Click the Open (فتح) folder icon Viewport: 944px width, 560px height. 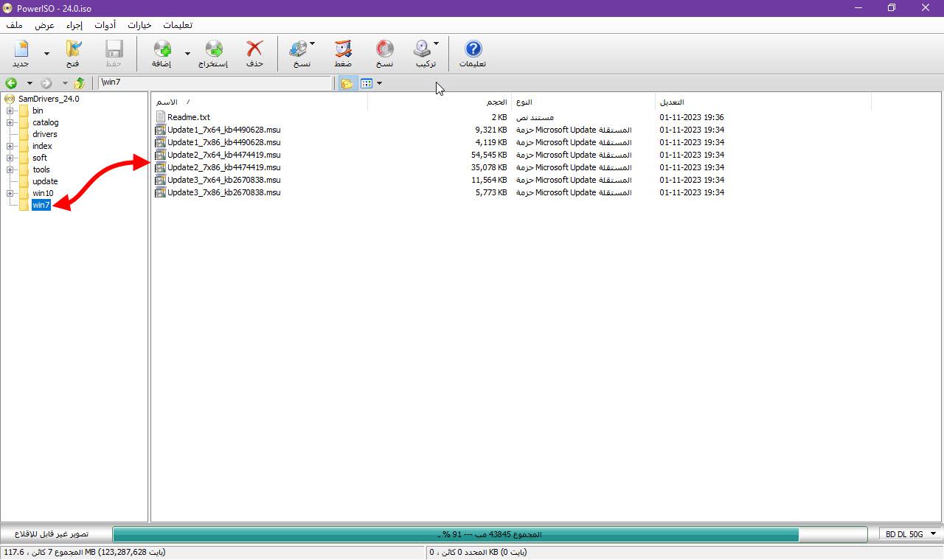tap(72, 49)
